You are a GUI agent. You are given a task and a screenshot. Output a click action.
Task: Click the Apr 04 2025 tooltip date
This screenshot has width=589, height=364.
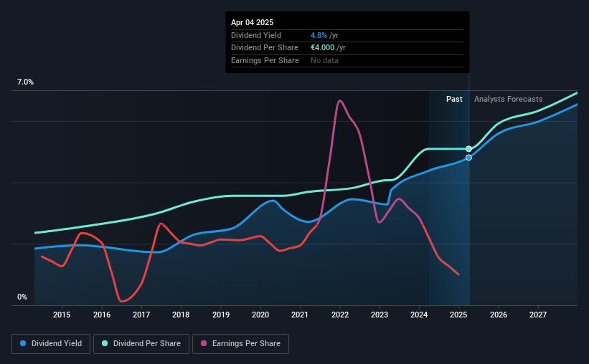pyautogui.click(x=252, y=22)
